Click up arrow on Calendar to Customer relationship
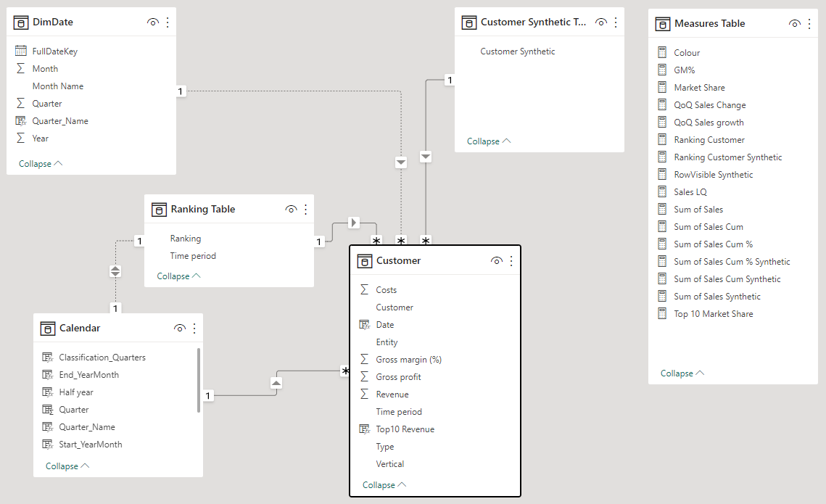Screen dimensions: 826x504 tap(276, 383)
